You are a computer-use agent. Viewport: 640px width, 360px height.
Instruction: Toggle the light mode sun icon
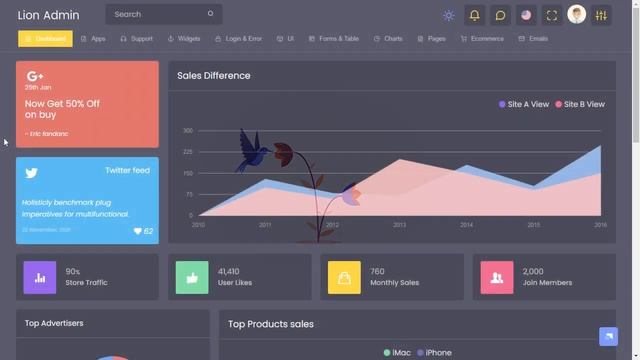(449, 16)
